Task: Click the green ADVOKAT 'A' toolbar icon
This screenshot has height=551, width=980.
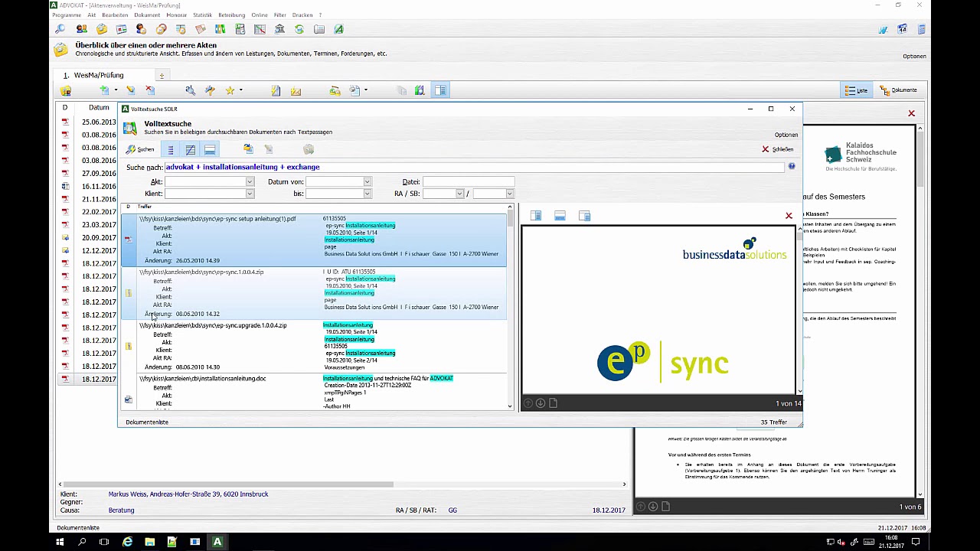Action: (x=339, y=29)
